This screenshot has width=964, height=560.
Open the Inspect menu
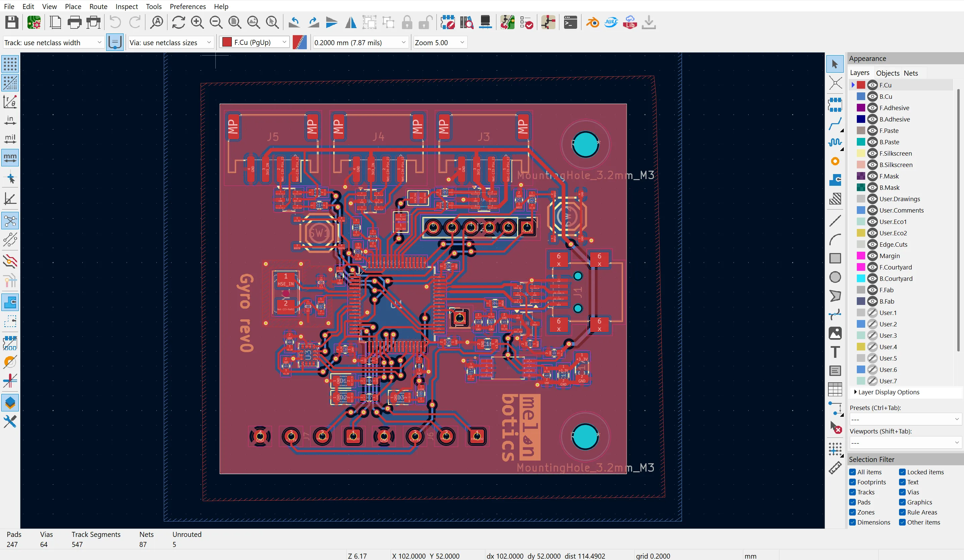coord(127,6)
